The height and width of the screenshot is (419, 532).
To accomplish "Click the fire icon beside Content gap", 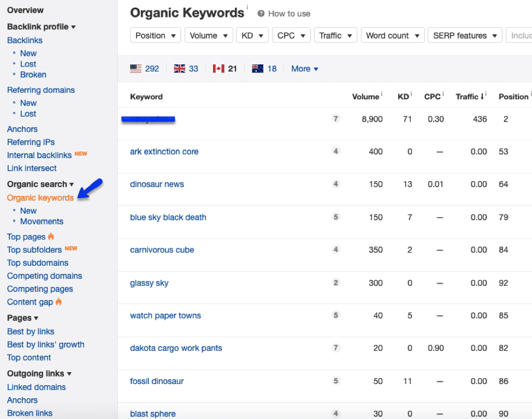I will (x=60, y=302).
